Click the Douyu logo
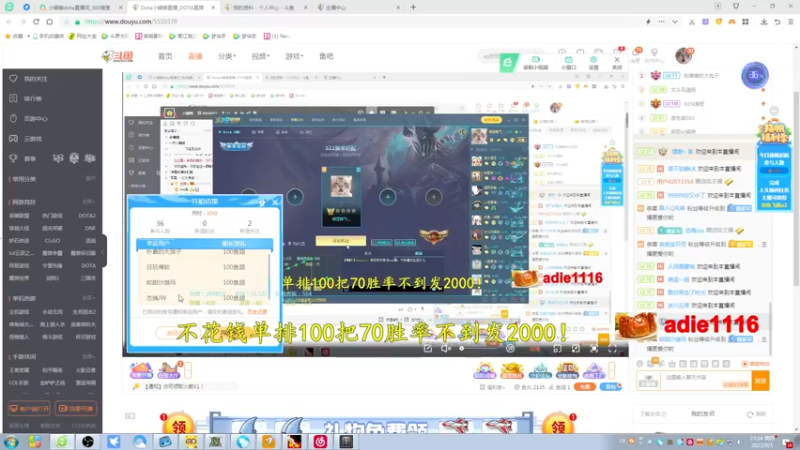 point(117,56)
